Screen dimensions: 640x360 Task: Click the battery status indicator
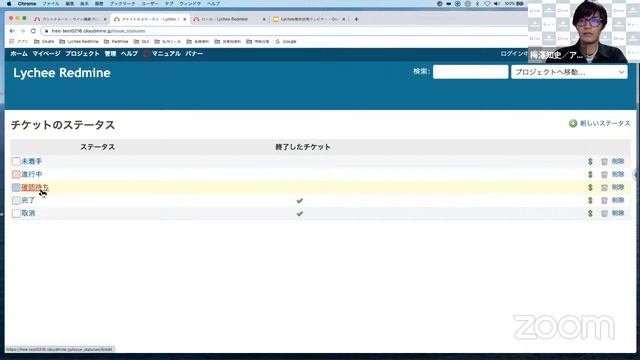pyautogui.click(x=514, y=4)
